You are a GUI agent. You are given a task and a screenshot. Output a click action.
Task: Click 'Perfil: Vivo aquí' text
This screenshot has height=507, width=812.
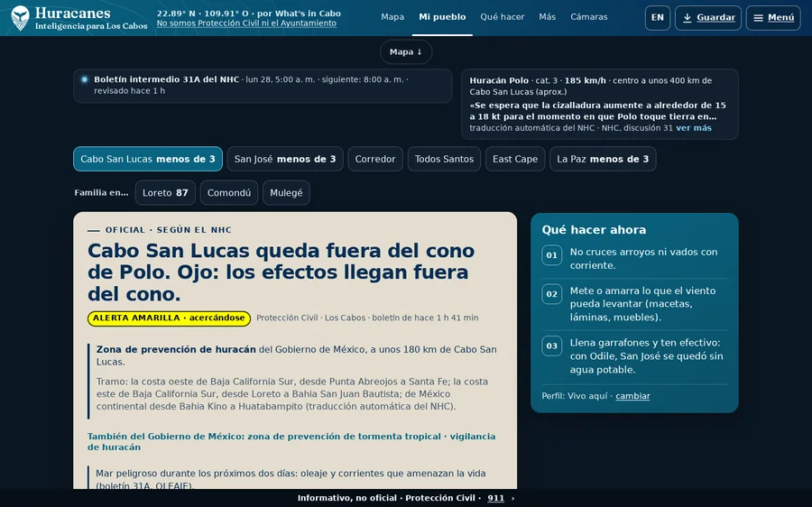[x=575, y=396]
